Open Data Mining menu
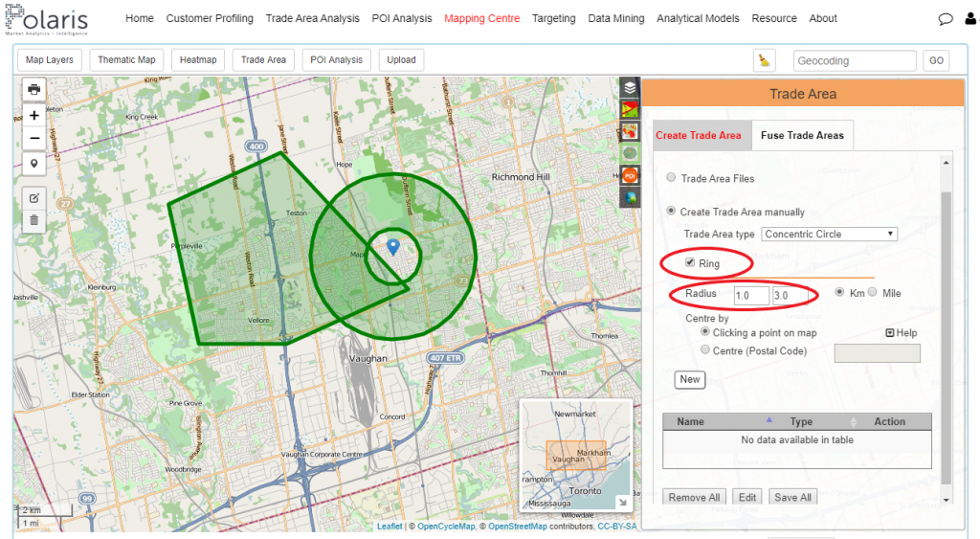The height and width of the screenshot is (539, 980). click(x=616, y=19)
